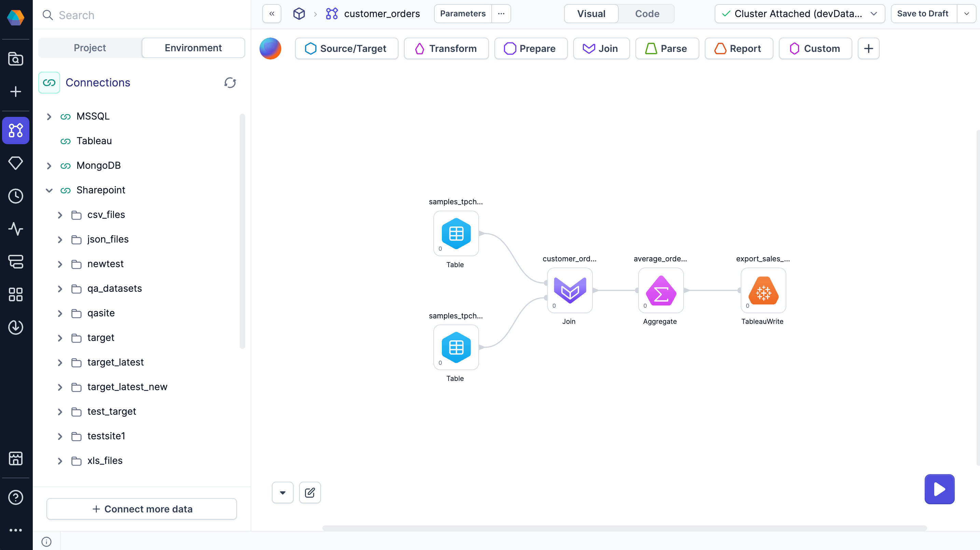Open the Join gem menu

pyautogui.click(x=601, y=49)
